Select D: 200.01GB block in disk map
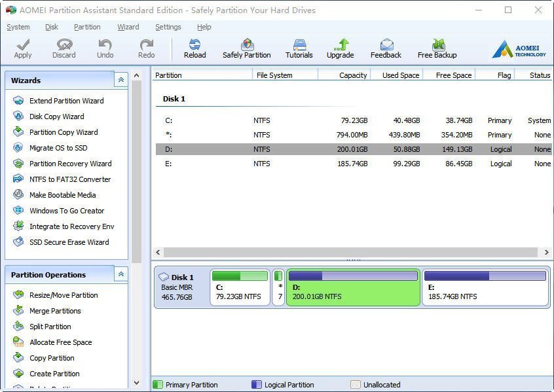This screenshot has width=554, height=392. point(354,287)
